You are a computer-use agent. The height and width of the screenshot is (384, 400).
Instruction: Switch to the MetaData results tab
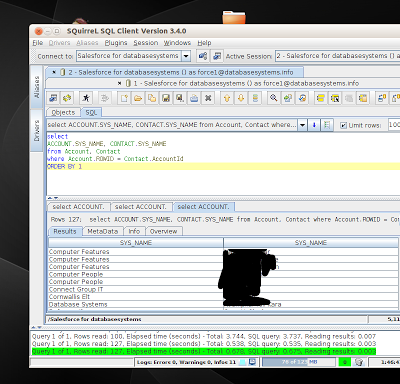tap(103, 231)
